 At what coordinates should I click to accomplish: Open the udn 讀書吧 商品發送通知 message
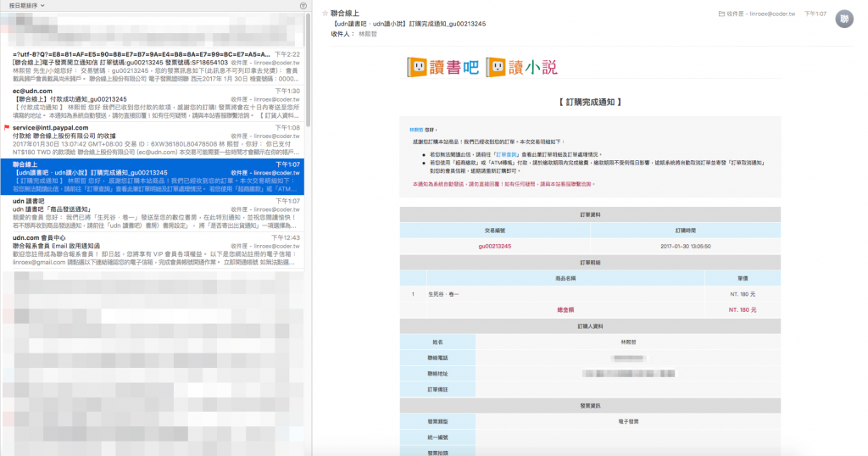153,214
